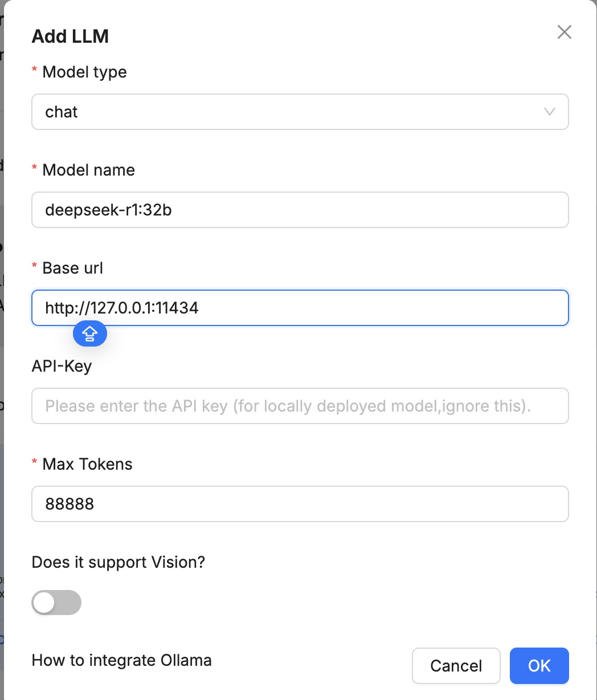The height and width of the screenshot is (700, 597).
Task: Click the Base url label
Action: click(72, 268)
